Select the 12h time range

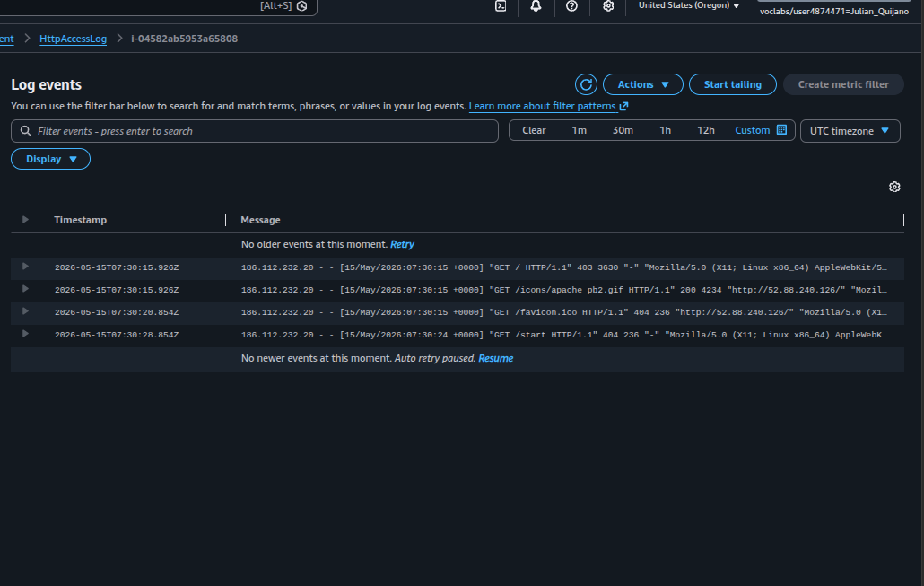[x=705, y=130]
